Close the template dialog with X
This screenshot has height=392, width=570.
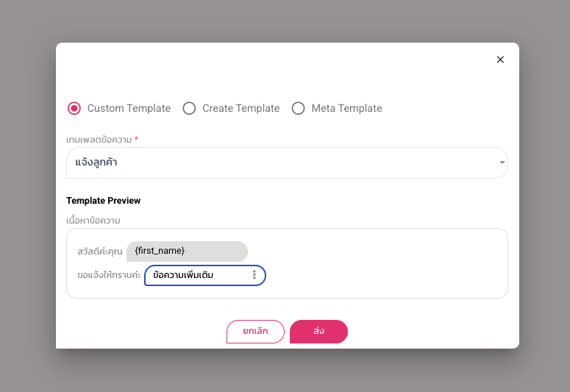pyautogui.click(x=500, y=60)
